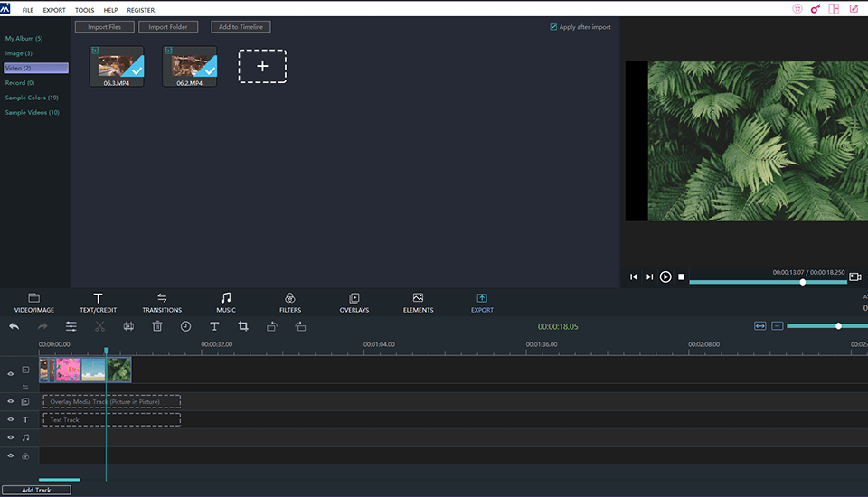Click the zoom-to-fit timeline icon
The image size is (868, 497).
coord(760,326)
